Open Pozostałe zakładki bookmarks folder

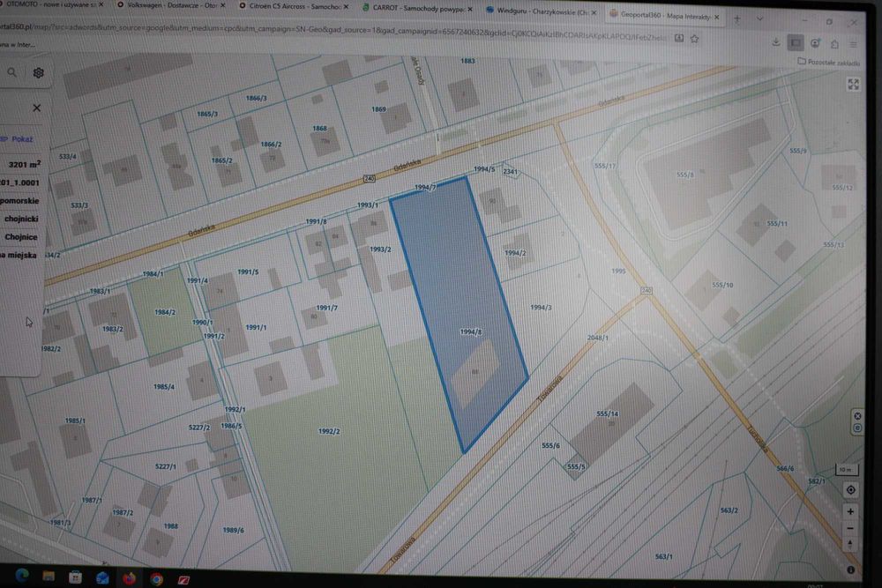point(829,62)
